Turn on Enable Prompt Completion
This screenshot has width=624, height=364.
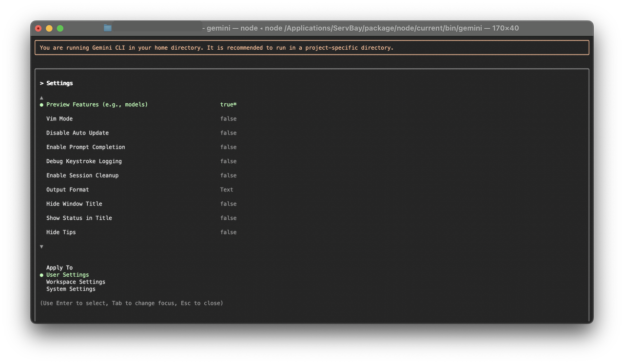pyautogui.click(x=85, y=147)
